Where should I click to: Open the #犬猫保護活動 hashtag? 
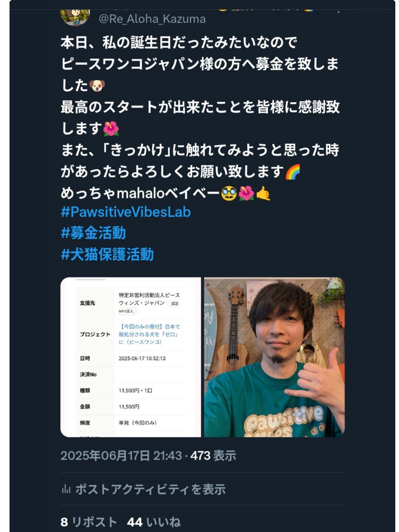tap(107, 254)
